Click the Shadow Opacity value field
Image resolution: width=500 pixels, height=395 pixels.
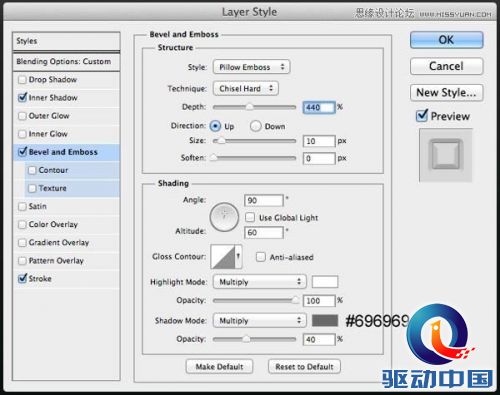click(x=319, y=340)
